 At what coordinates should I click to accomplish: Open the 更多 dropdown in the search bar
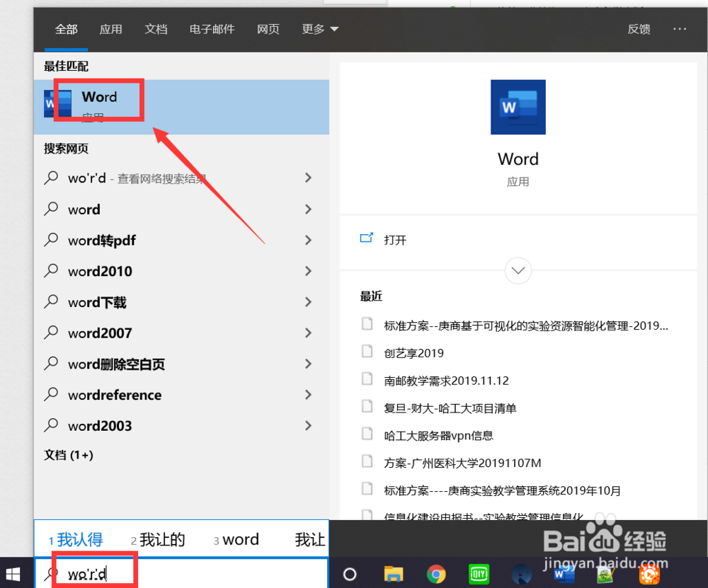[320, 30]
